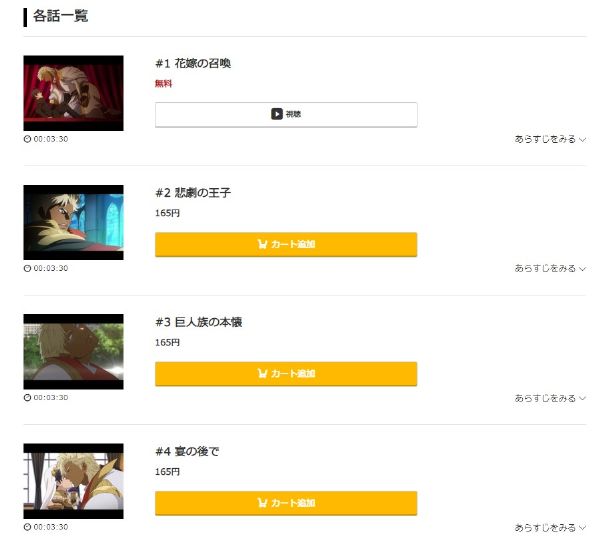Click the play icon in the 視聴 button
This screenshot has height=550, width=600.
277,114
